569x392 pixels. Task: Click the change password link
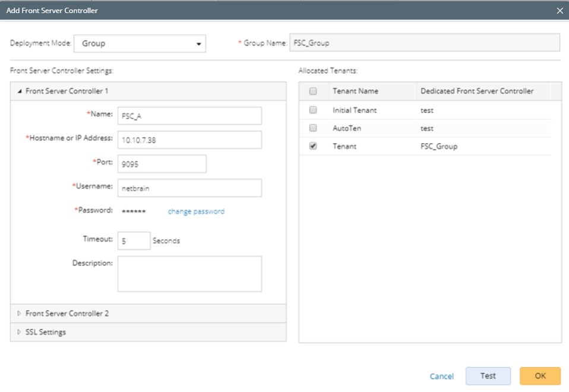196,211
